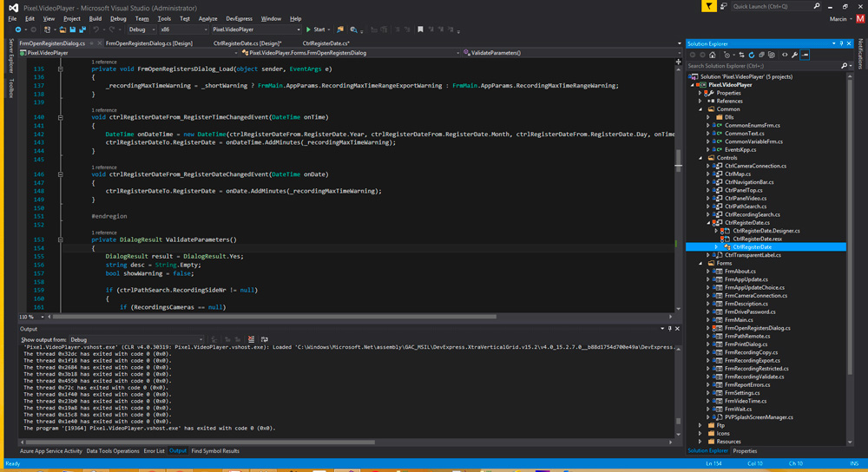Collapse the Forms folder in Solution Explorer
The image size is (868, 472).
[x=700, y=264]
